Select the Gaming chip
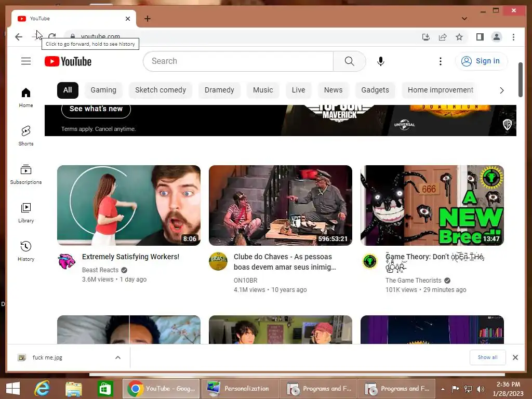Image resolution: width=532 pixels, height=399 pixels. click(x=103, y=90)
